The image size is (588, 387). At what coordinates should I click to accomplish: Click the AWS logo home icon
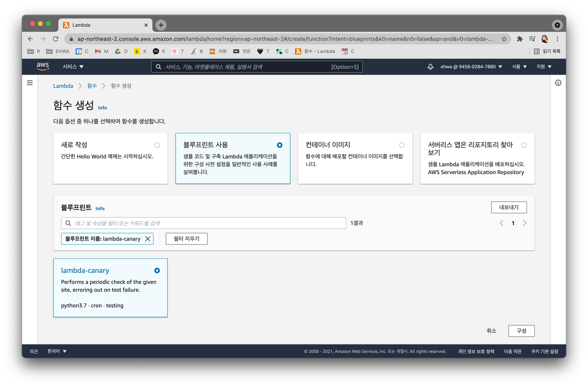(x=42, y=66)
